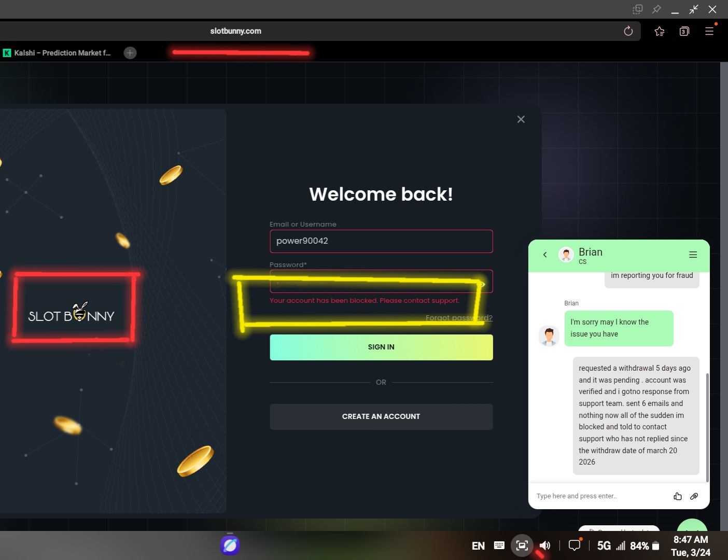Open the volume control in taskbar
Image resolution: width=728 pixels, height=560 pixels.
click(544, 545)
